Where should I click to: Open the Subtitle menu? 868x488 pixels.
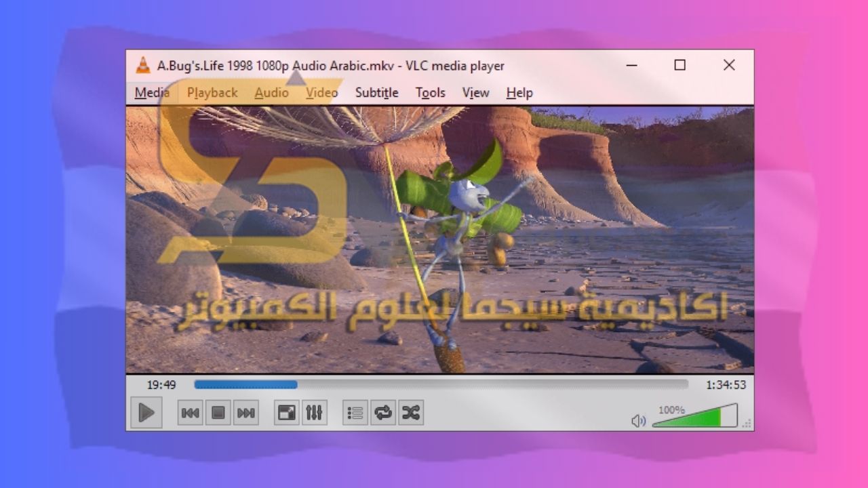376,93
